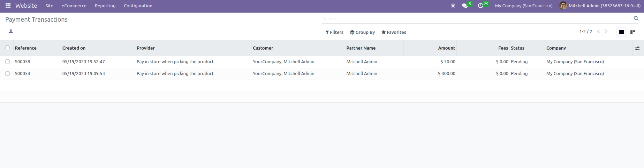This screenshot has width=644, height=168.
Task: Check the S00054 row checkbox
Action: point(8,73)
